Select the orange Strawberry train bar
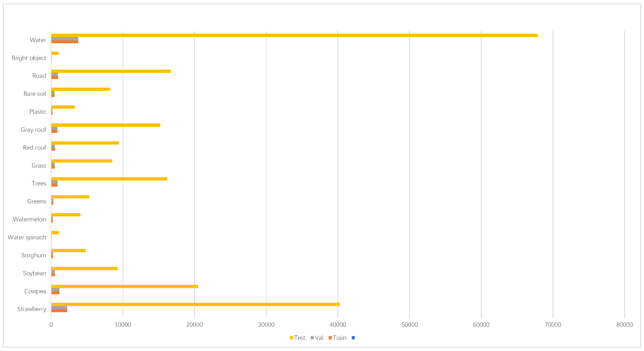 click(x=59, y=311)
